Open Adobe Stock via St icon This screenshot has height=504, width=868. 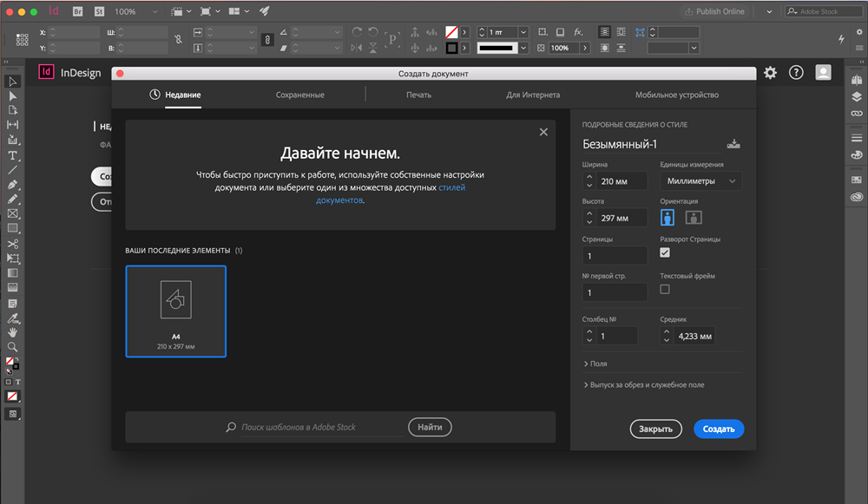click(99, 11)
